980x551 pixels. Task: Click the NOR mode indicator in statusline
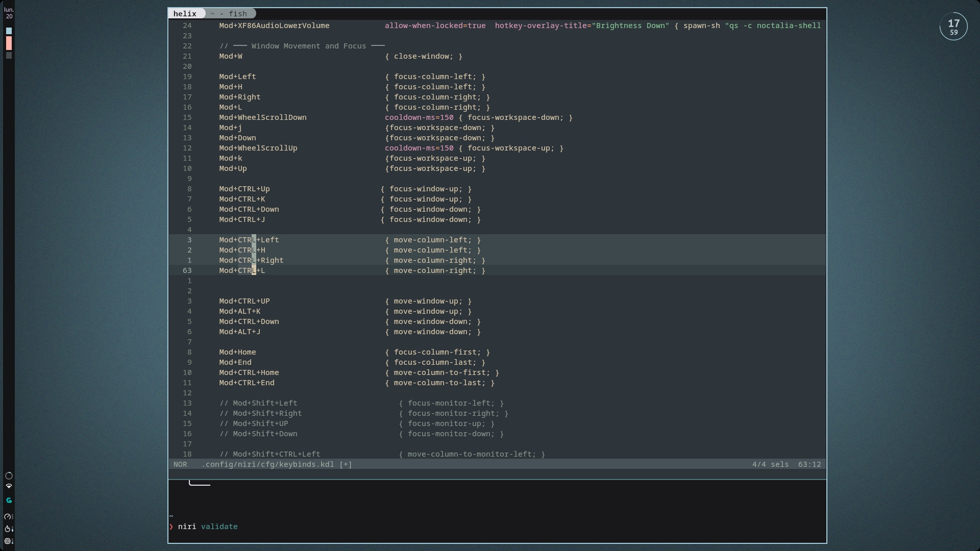tap(180, 464)
